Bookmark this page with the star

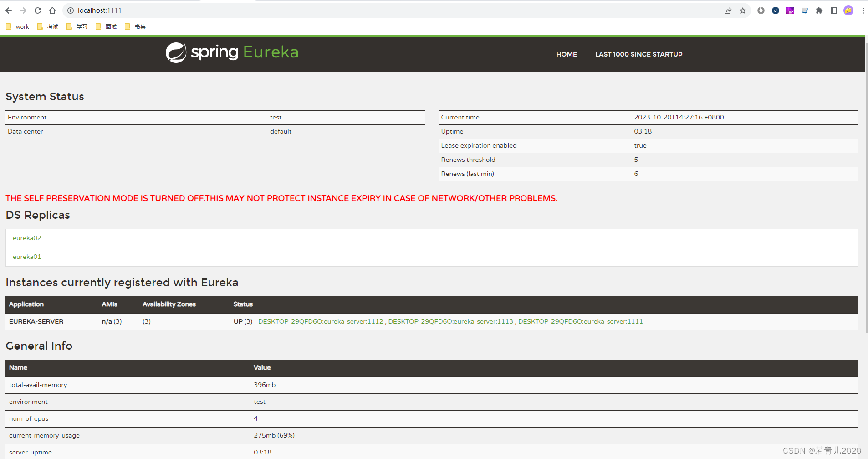click(743, 10)
